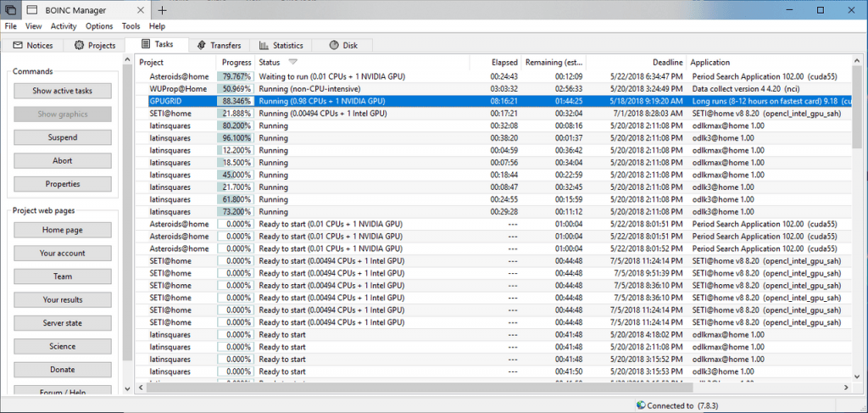
Task: Click elapsed time 03:03:32
Action: (504, 88)
